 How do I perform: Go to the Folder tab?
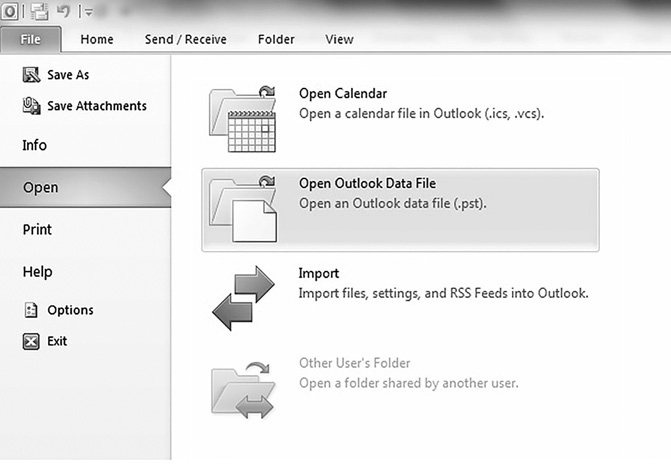tap(276, 40)
